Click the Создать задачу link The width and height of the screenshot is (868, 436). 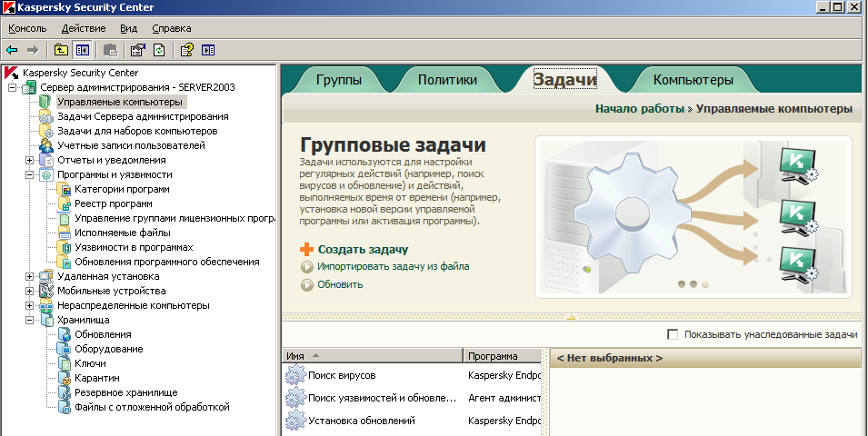point(364,250)
